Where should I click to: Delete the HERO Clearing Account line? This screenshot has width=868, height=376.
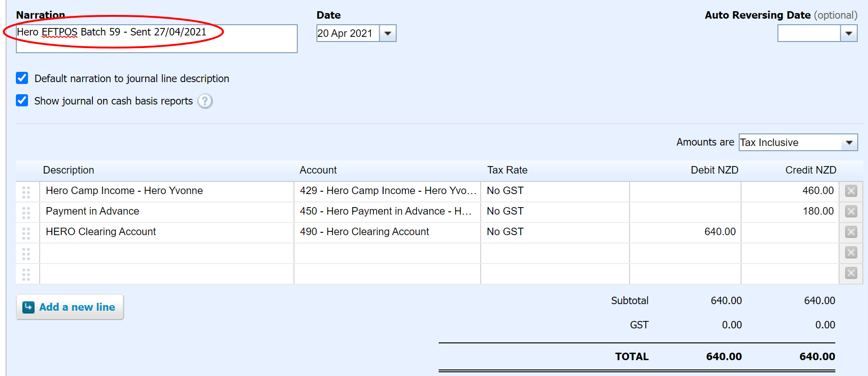[x=851, y=232]
